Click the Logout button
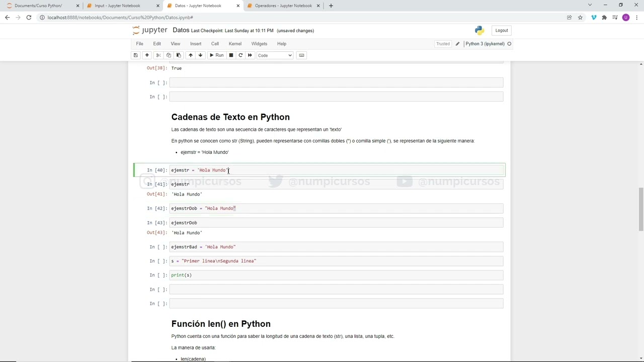644x362 pixels. coord(502,30)
